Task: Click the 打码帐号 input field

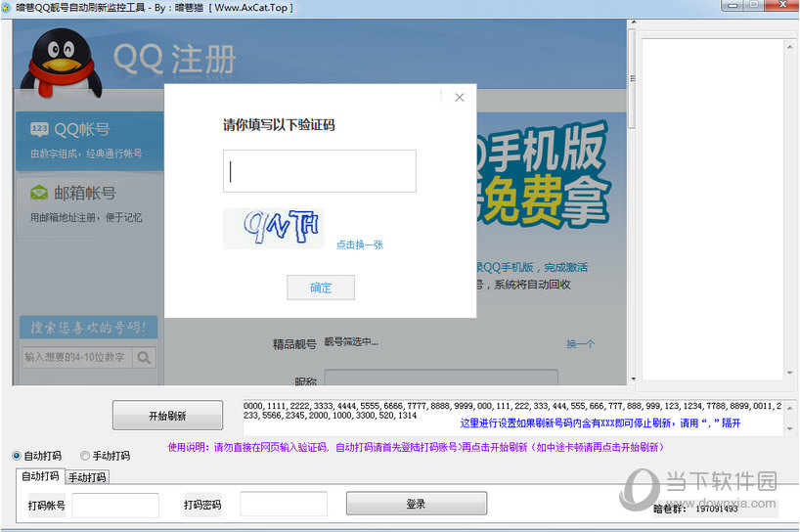Action: (x=115, y=505)
